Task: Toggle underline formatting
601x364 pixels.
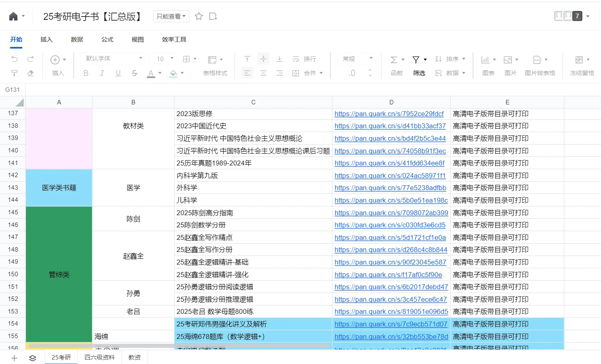Action: point(118,73)
